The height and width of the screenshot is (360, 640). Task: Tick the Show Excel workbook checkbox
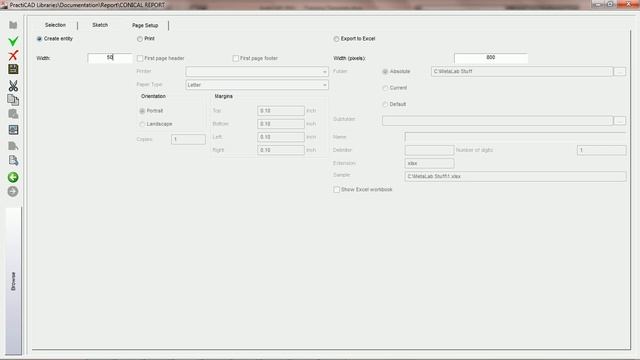pyautogui.click(x=337, y=190)
